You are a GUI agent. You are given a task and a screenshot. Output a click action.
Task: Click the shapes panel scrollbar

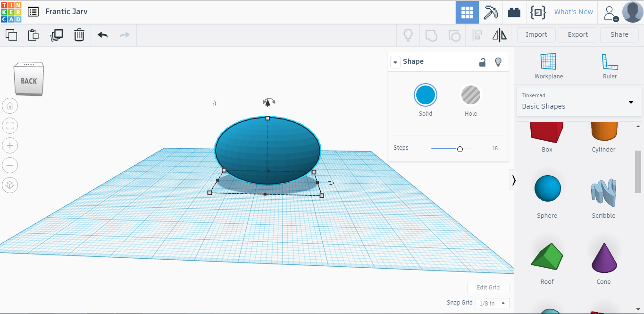638,171
